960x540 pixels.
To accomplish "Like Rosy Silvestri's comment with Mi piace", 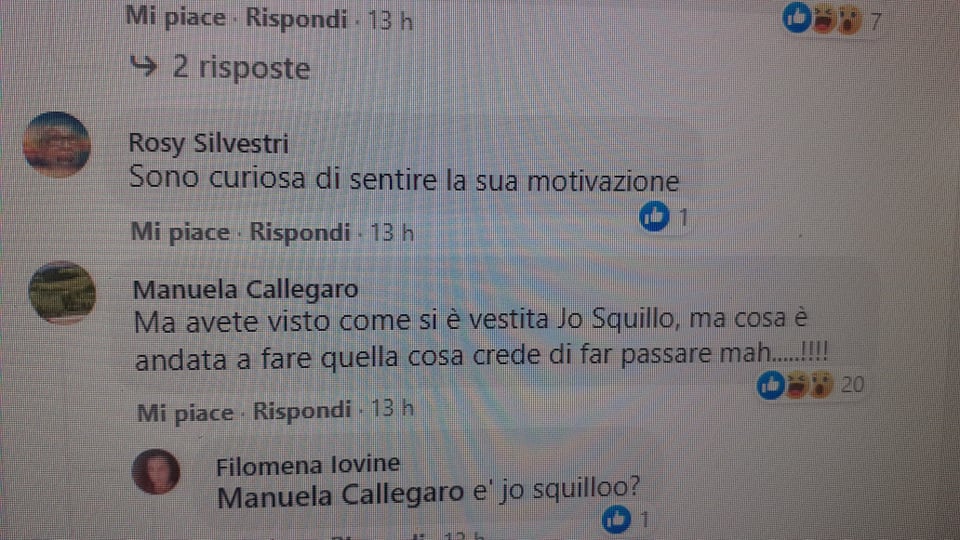I will coord(180,232).
